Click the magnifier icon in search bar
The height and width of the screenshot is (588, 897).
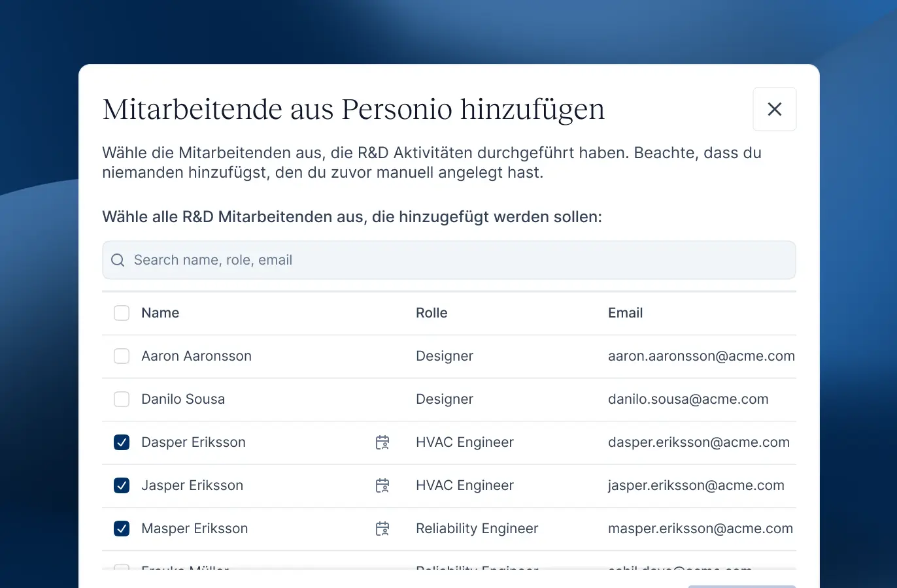(x=118, y=260)
